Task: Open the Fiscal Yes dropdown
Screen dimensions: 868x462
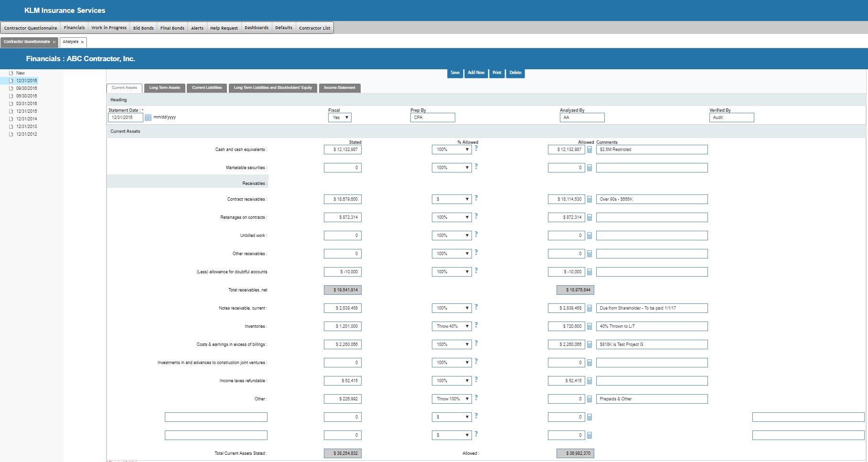Action: coord(340,118)
